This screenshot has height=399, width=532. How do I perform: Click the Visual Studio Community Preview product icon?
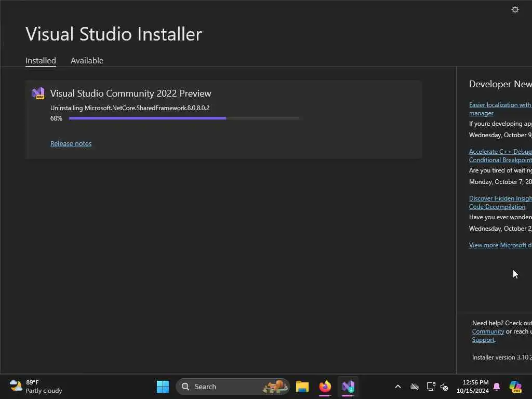pos(38,94)
